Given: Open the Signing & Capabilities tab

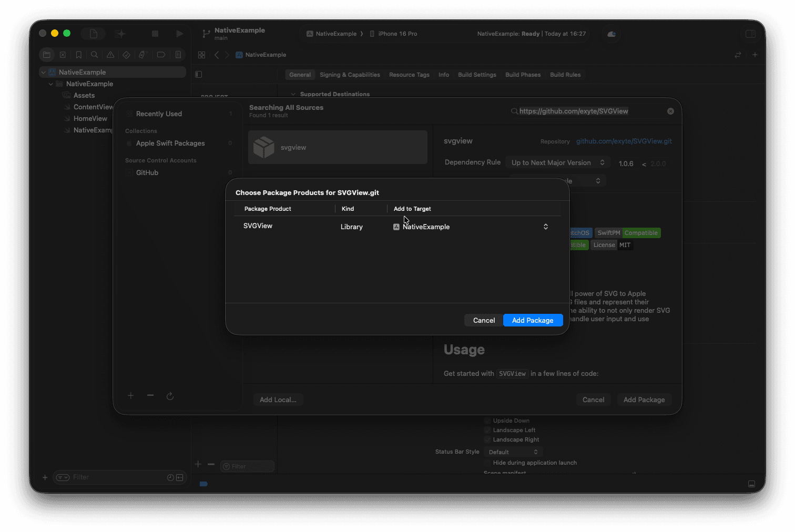Looking at the screenshot, I should [x=350, y=75].
